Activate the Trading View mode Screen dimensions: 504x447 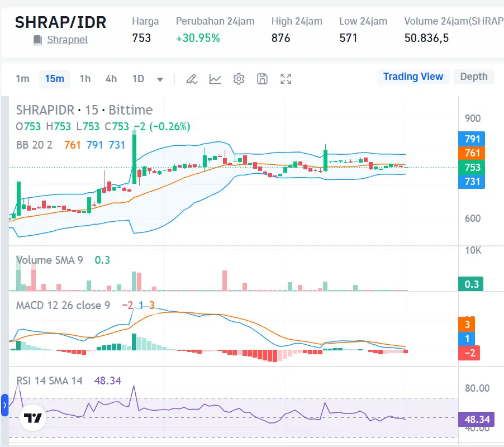[x=413, y=77]
